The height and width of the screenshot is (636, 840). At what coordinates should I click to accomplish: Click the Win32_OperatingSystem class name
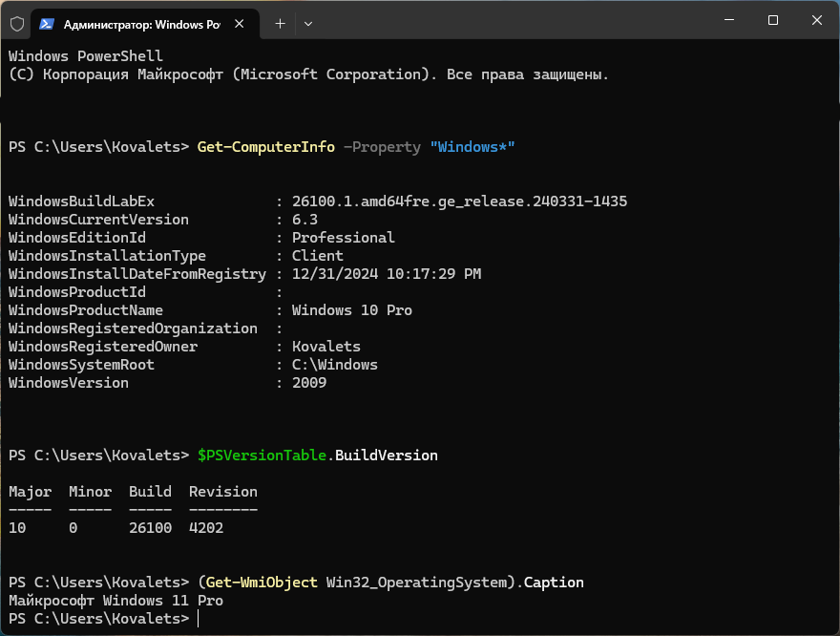pos(416,583)
